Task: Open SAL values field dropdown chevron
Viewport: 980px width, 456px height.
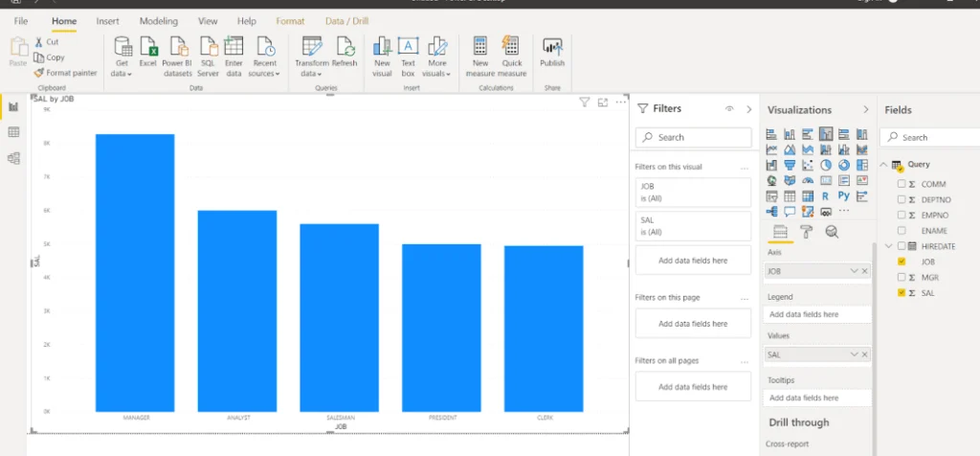Action: coord(854,354)
